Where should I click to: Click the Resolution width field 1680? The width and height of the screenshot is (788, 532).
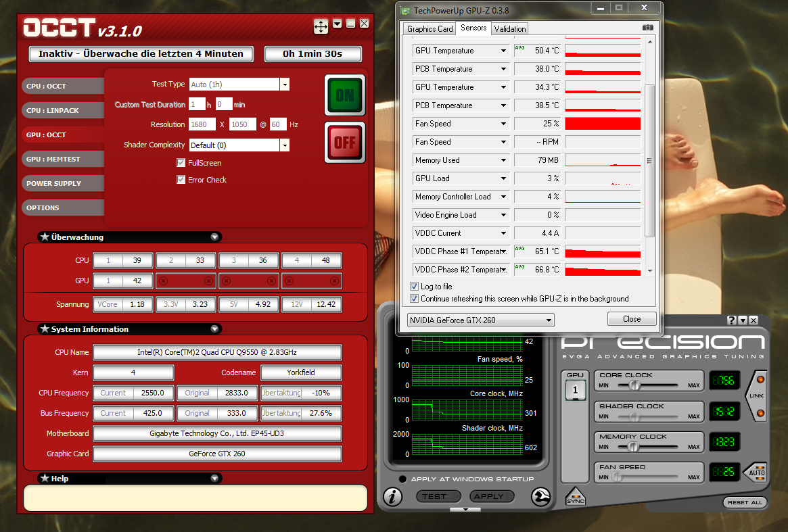click(x=202, y=124)
